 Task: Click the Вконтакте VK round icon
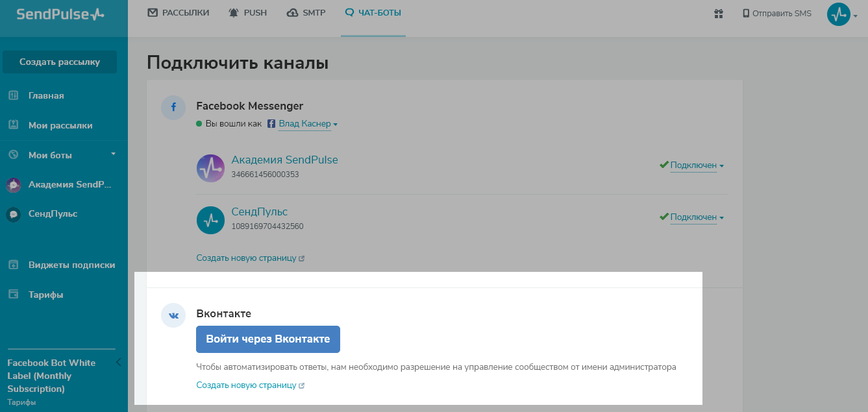tap(173, 315)
